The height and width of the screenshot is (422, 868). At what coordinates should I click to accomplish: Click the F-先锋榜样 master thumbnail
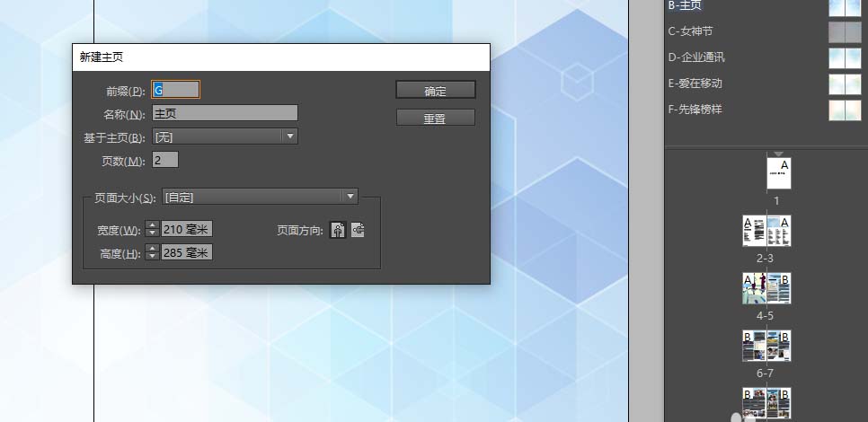pos(845,110)
